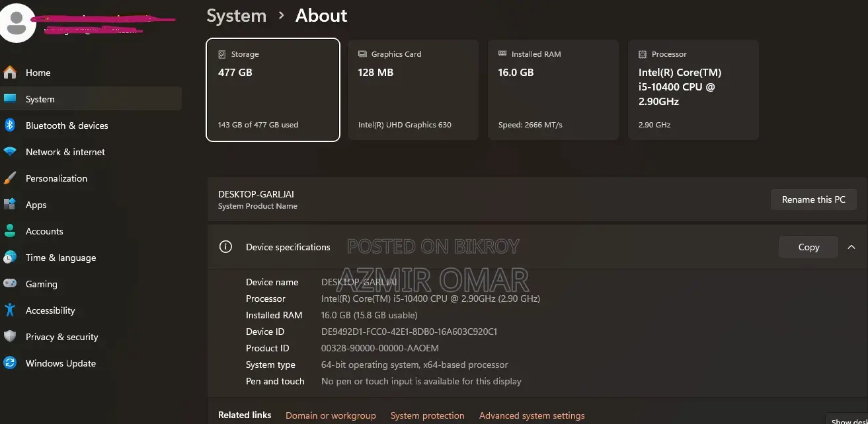Image resolution: width=868 pixels, height=424 pixels.
Task: Click the Personalization paintbrush icon
Action: pyautogui.click(x=10, y=178)
